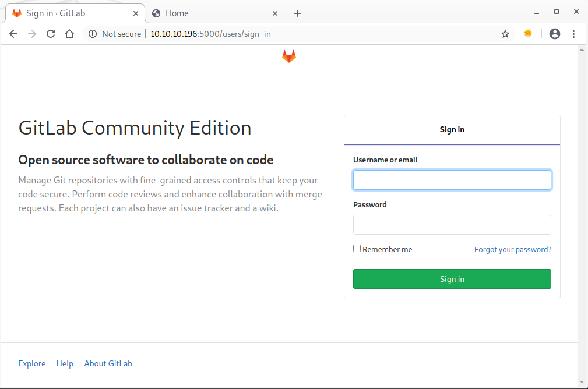Reload the current page

tap(51, 34)
